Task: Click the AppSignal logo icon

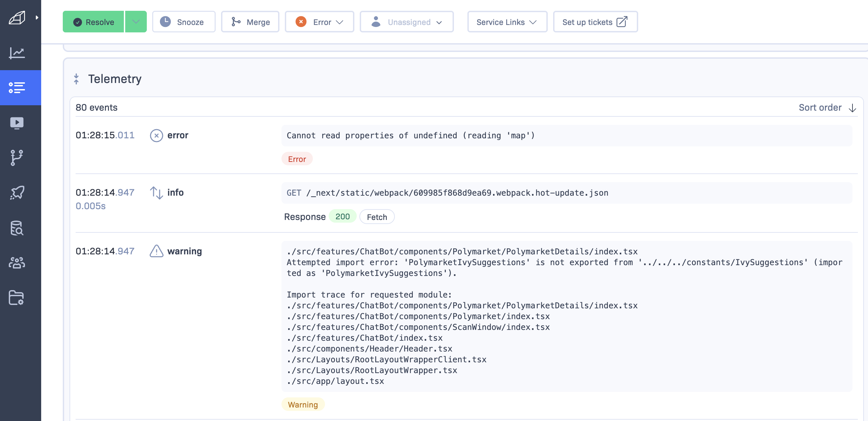Action: coord(17,18)
